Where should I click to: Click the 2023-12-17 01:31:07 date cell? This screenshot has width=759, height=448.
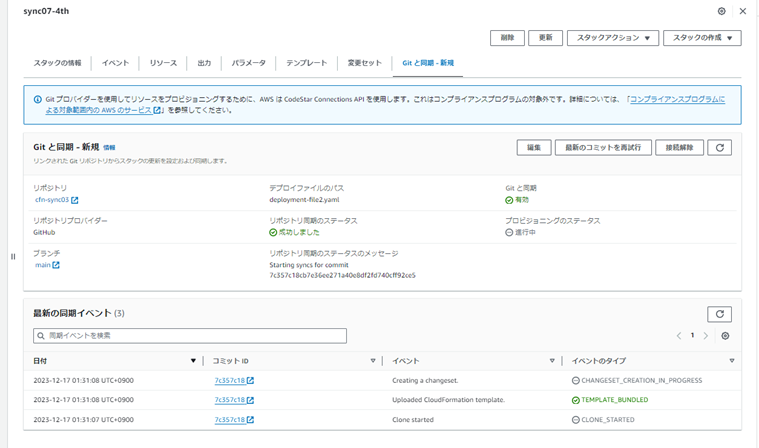click(83, 420)
